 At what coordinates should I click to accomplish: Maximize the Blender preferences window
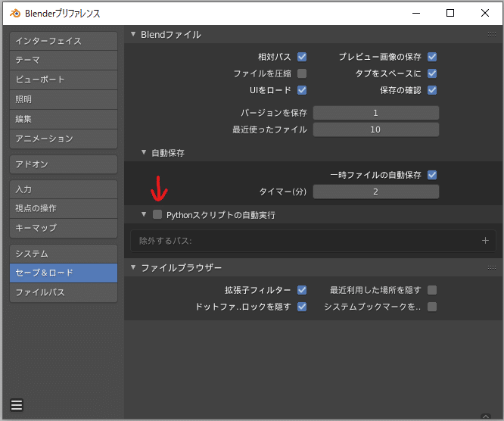(x=450, y=13)
